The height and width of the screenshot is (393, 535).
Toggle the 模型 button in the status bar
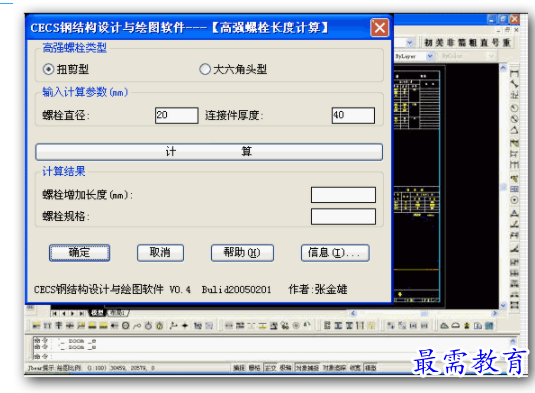371,368
